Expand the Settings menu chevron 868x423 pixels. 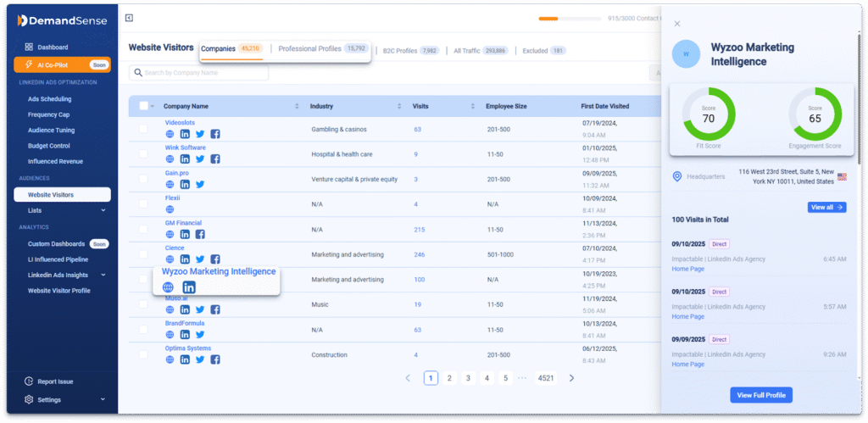point(103,399)
